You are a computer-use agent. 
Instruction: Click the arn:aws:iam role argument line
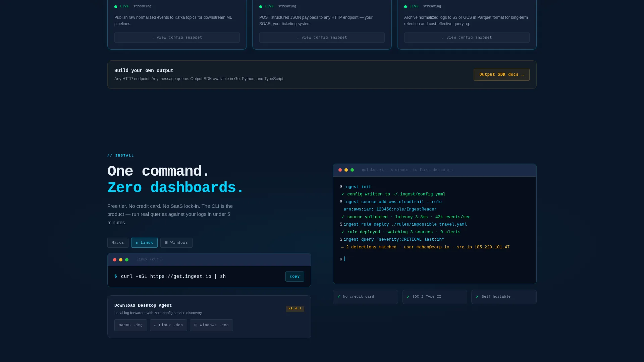click(390, 209)
